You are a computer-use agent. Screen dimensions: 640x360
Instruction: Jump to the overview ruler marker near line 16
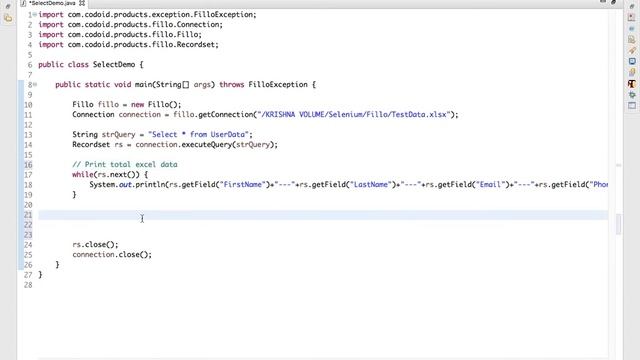[x=618, y=165]
